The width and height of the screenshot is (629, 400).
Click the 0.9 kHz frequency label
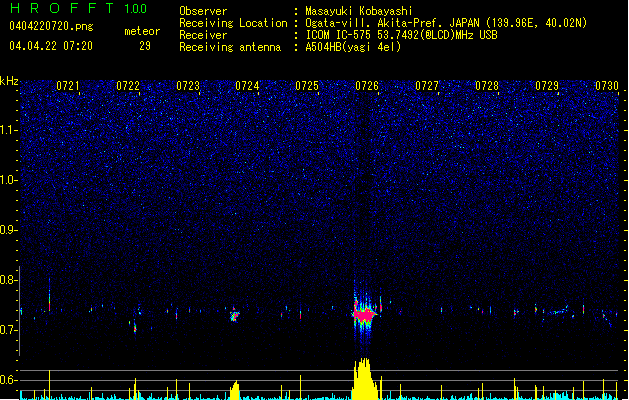9,230
